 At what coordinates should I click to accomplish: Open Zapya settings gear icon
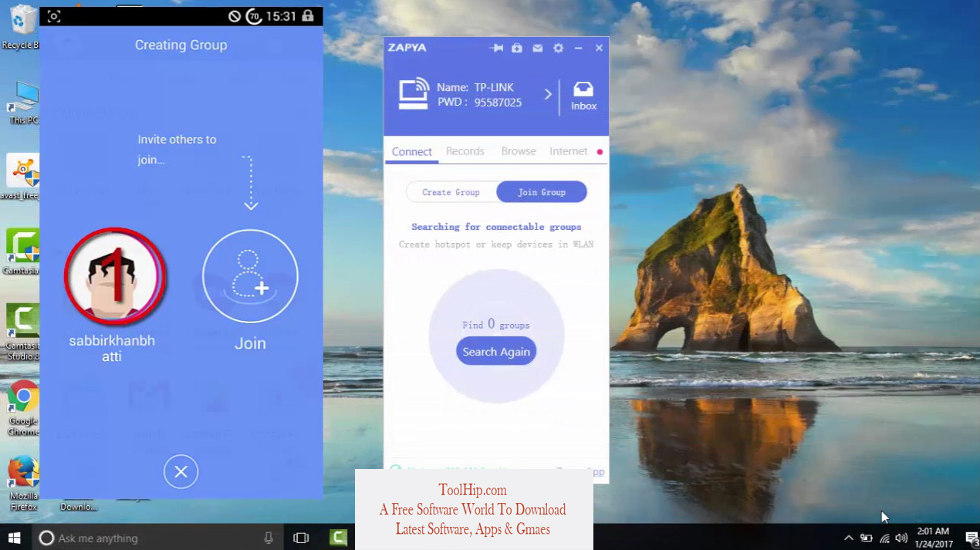[558, 48]
